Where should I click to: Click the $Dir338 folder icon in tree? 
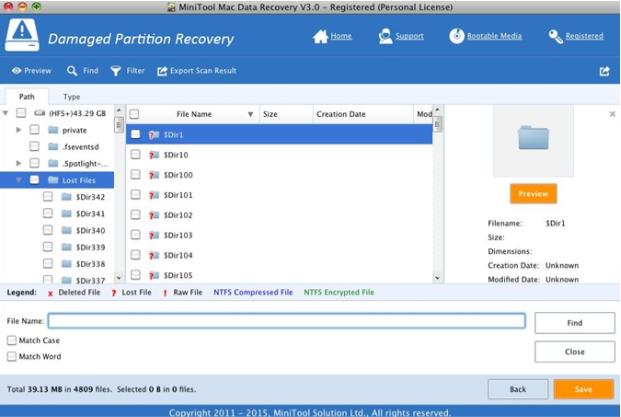tap(67, 264)
